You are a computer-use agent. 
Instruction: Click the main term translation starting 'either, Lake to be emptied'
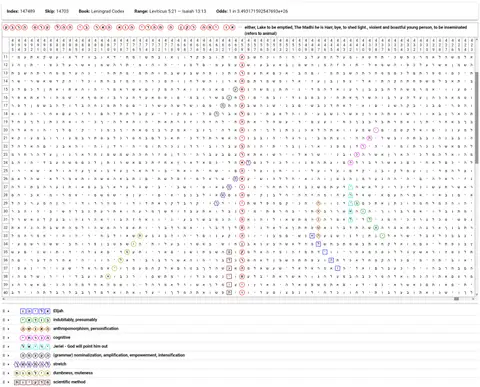click(356, 30)
